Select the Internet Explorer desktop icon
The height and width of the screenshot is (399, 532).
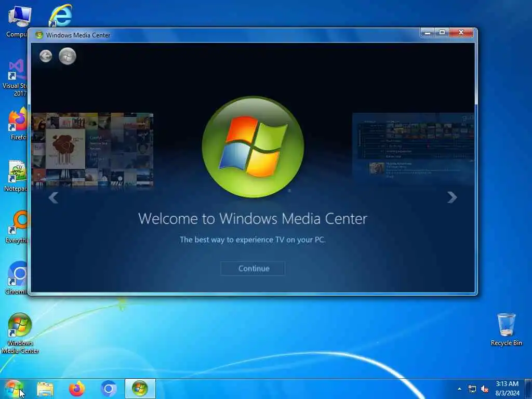60,15
